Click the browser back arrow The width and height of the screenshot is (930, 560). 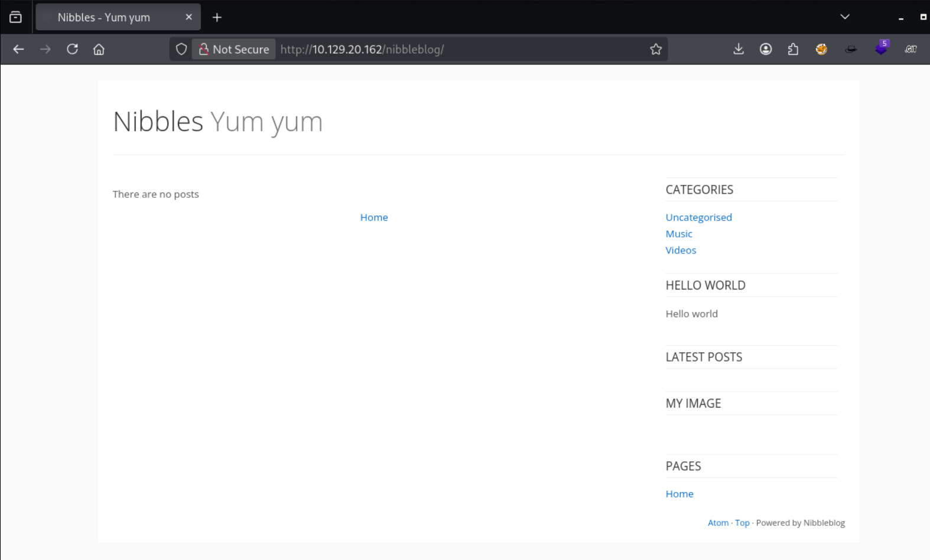pos(18,50)
